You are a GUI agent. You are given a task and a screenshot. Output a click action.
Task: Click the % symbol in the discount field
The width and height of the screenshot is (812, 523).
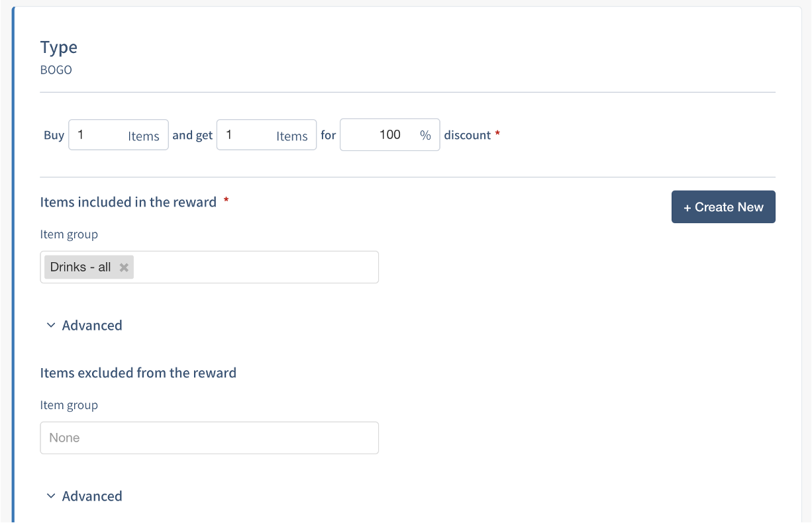point(425,135)
